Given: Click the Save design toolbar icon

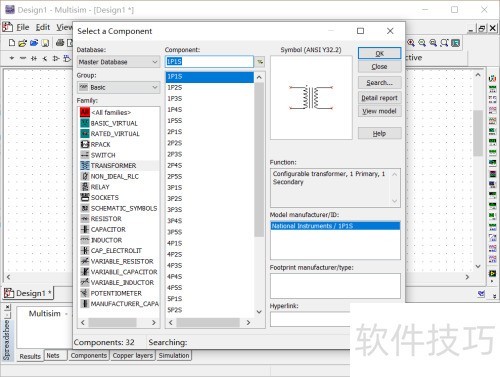Looking at the screenshot, I should click(x=45, y=43).
